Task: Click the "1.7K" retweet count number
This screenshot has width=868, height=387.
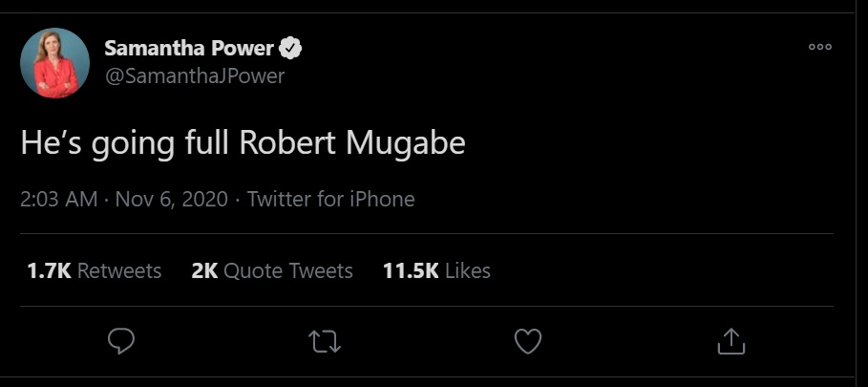Action: tap(50, 270)
